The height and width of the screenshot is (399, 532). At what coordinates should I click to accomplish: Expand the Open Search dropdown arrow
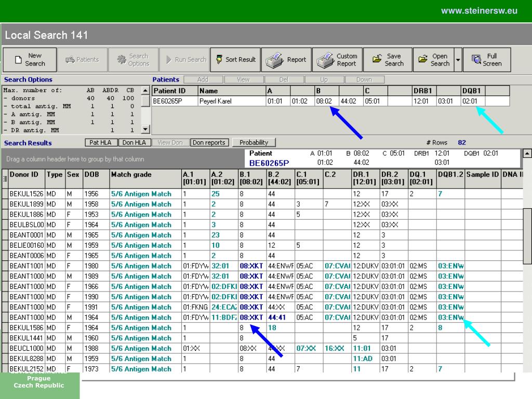point(458,60)
